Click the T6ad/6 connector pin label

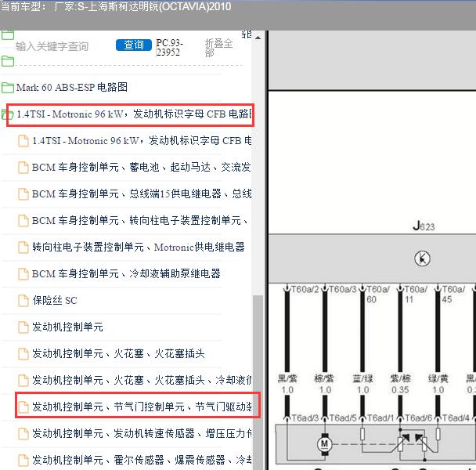pos(418,418)
